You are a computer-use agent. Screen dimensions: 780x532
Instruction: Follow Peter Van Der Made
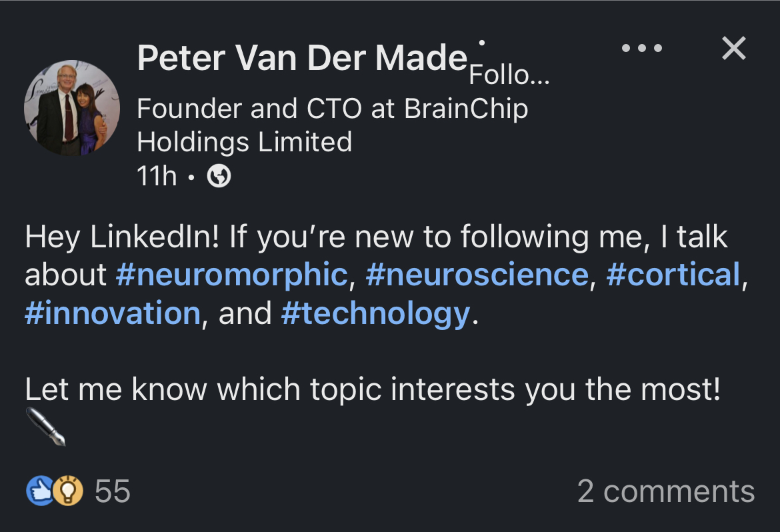pos(509,76)
